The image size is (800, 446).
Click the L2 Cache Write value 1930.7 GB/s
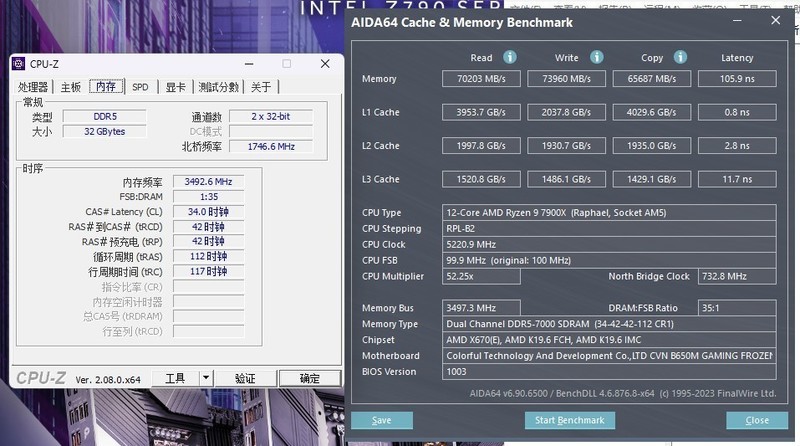566,145
